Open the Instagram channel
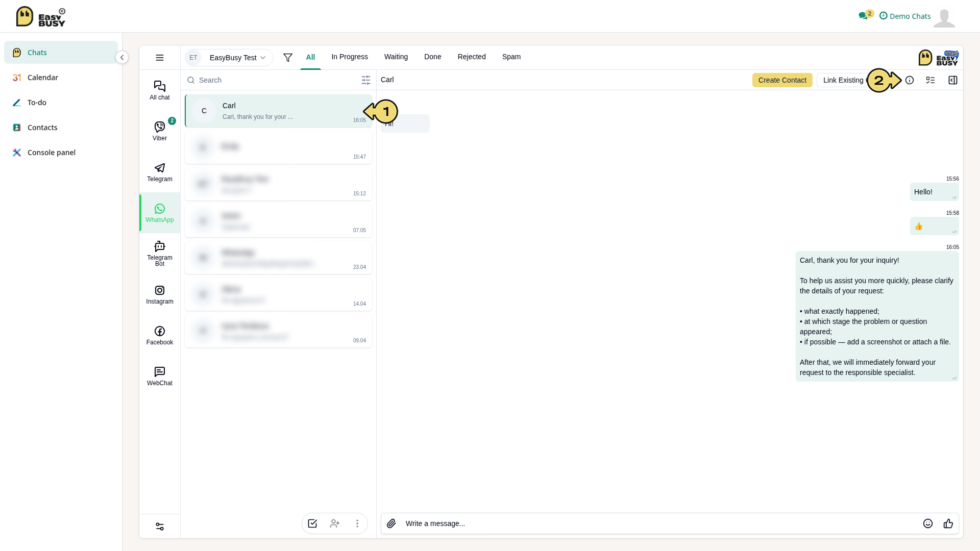The width and height of the screenshot is (980, 551). coord(160,294)
